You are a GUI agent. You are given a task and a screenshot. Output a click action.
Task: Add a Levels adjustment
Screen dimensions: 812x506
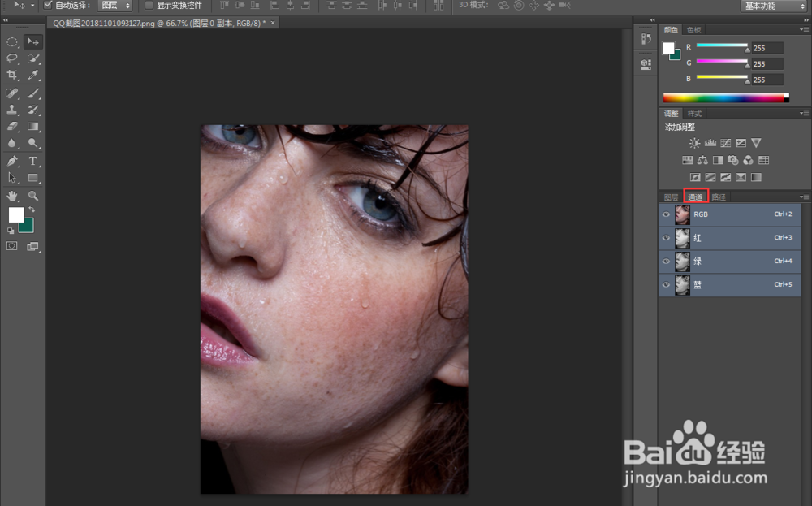click(710, 143)
